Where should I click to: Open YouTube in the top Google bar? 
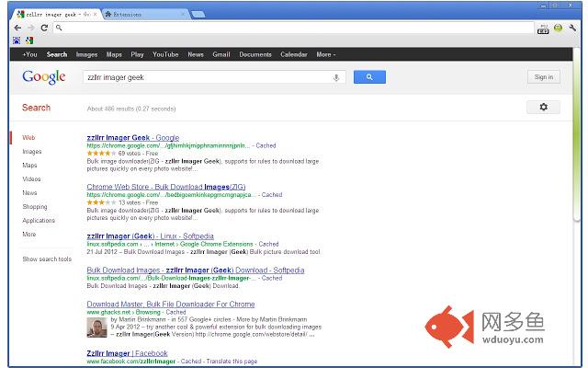point(165,54)
